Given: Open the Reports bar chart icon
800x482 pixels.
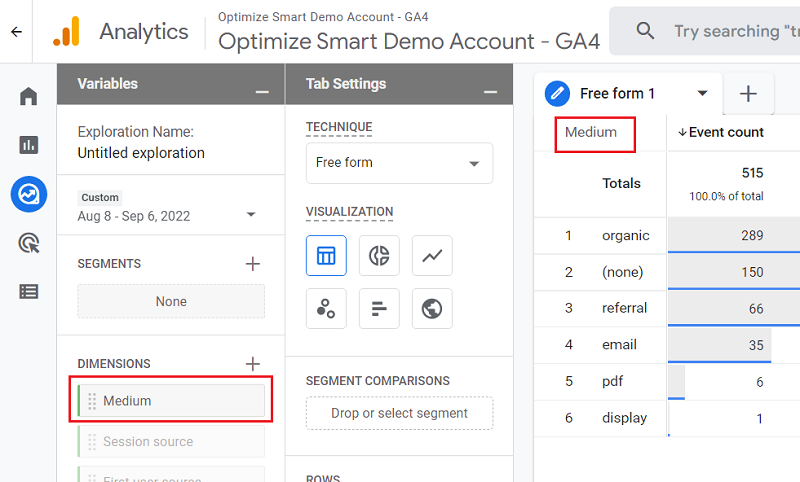Looking at the screenshot, I should 28,145.
